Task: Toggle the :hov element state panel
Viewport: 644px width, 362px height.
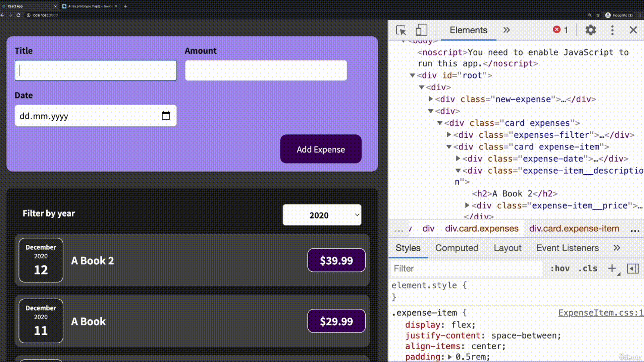Action: coord(560,268)
